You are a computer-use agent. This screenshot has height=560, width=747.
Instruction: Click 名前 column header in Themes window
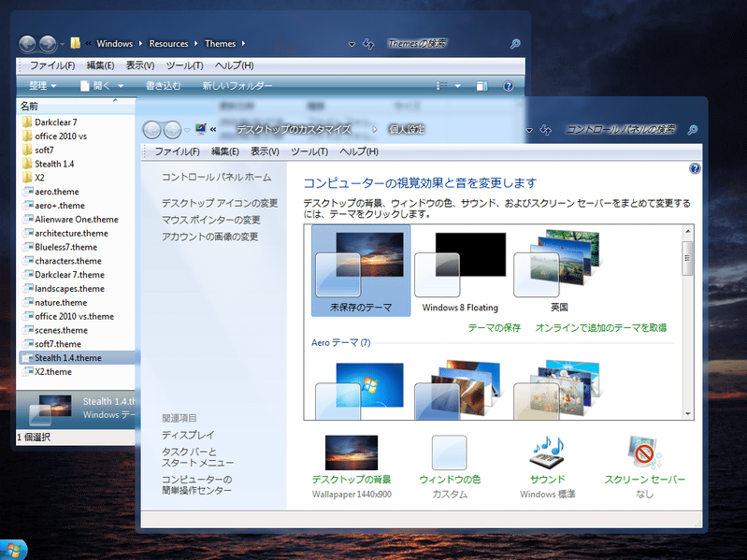[76, 107]
